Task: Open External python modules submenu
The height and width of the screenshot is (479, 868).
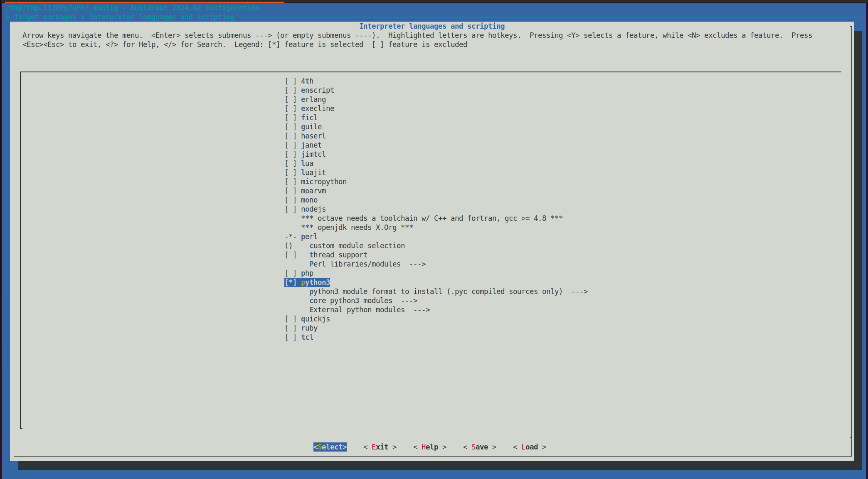Action: 370,310
